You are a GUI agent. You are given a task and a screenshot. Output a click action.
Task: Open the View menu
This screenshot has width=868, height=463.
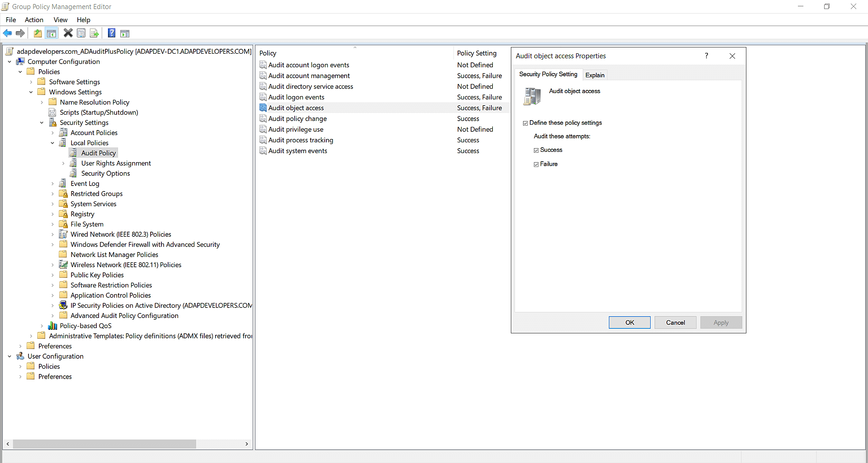point(61,19)
